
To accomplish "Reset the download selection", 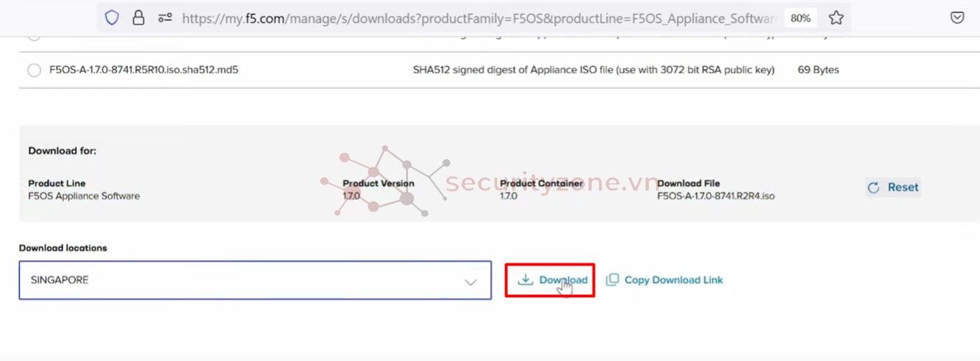I will (x=893, y=187).
